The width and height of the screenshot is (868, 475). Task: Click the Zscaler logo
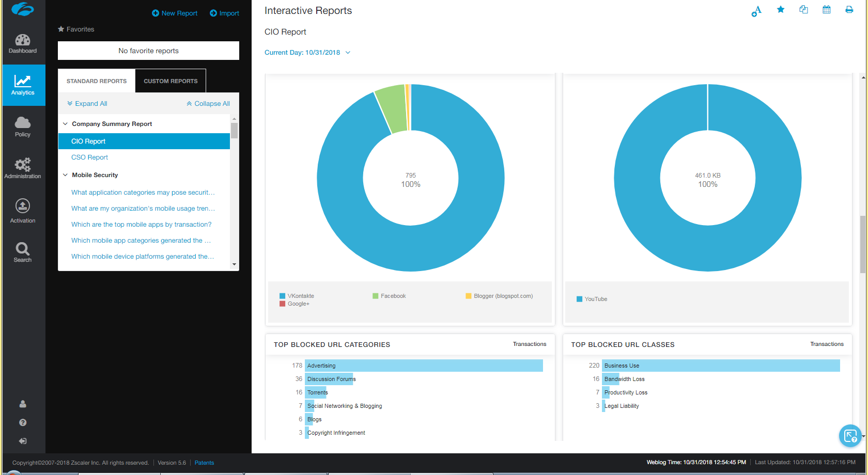pos(23,9)
